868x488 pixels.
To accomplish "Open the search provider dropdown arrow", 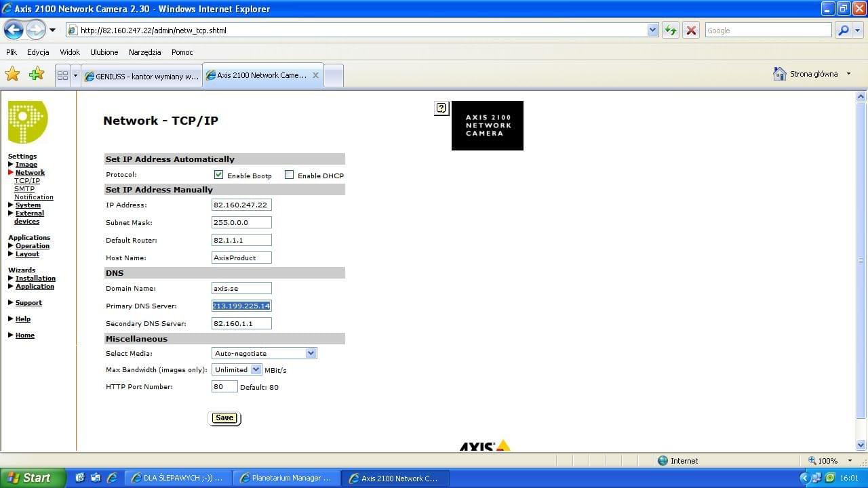I will click(x=858, y=30).
